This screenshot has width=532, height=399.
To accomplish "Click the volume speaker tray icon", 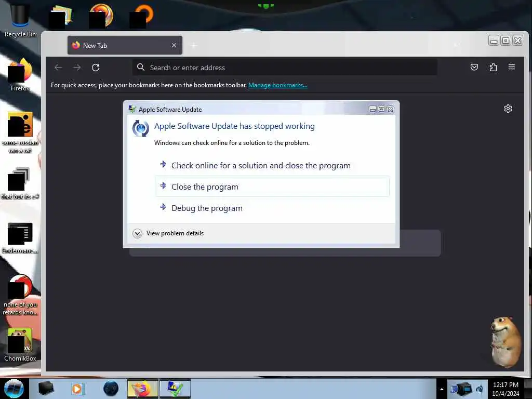I will click(480, 389).
